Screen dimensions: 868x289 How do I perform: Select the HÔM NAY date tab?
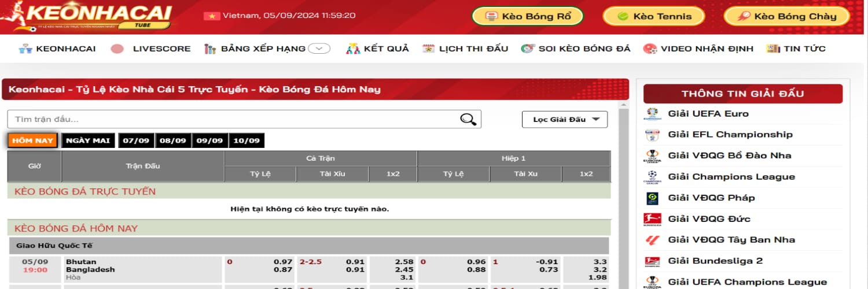pos(32,140)
